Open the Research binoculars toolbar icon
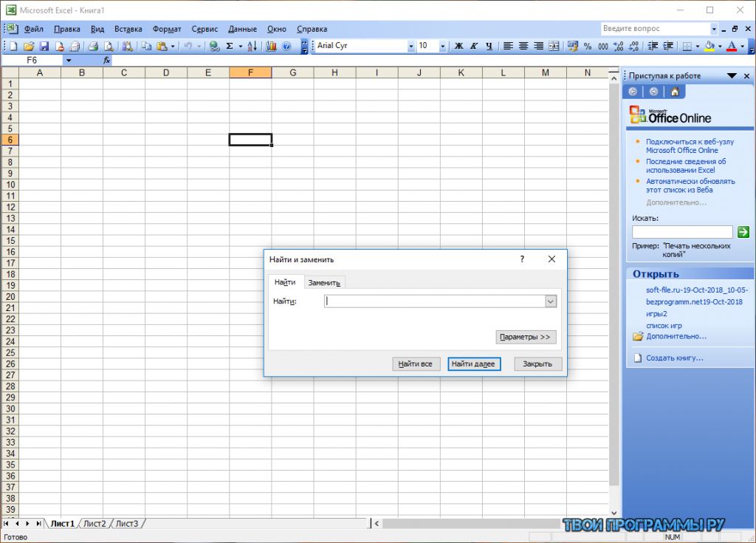Image resolution: width=756 pixels, height=543 pixels. [x=127, y=47]
